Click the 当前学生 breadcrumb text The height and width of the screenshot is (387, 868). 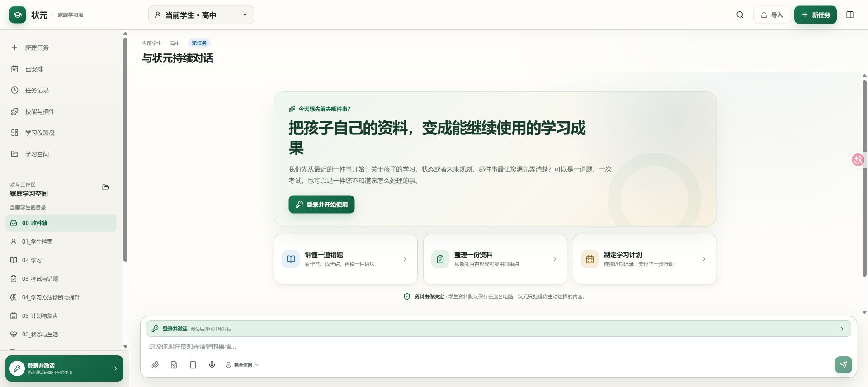pos(152,43)
